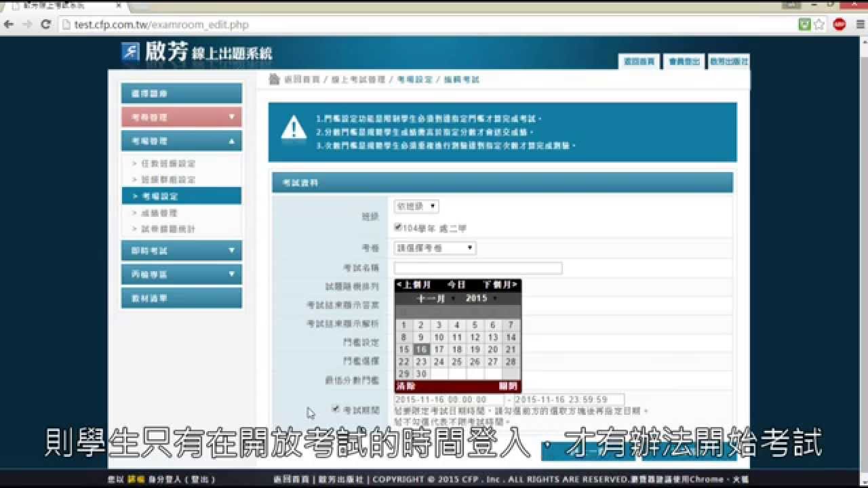Select day 9 in the calendar
The width and height of the screenshot is (868, 488).
[421, 338]
